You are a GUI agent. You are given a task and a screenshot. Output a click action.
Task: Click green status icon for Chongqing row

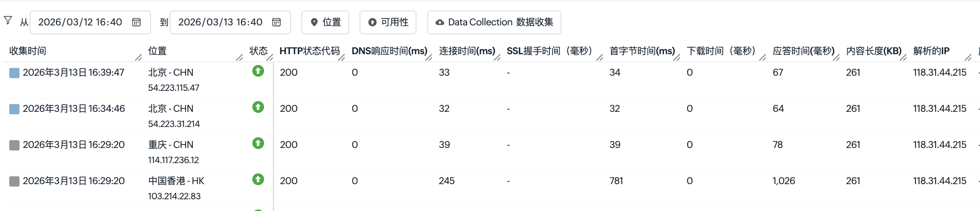[258, 144]
